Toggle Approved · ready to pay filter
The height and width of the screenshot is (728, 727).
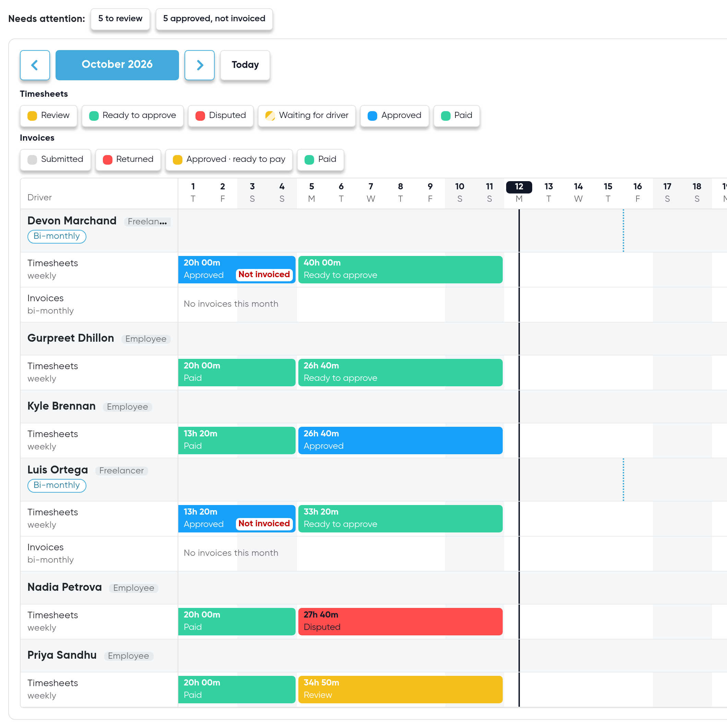229,160
